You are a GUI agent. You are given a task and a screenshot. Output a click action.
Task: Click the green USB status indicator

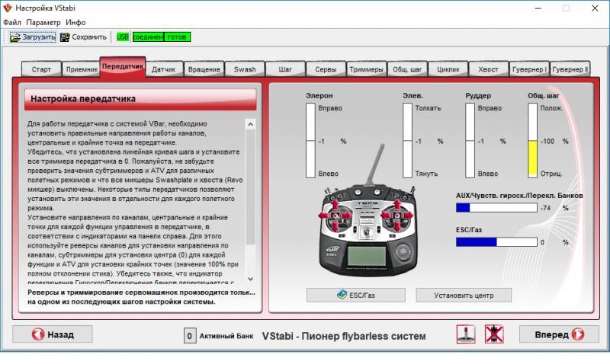tap(123, 37)
